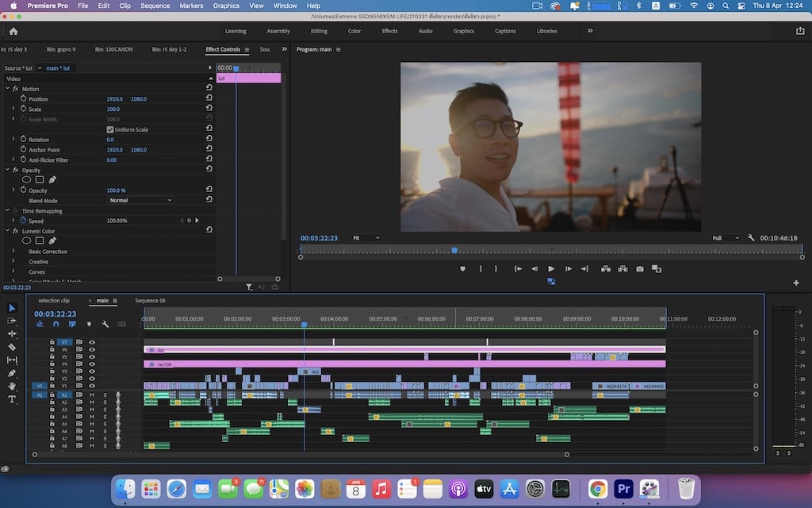The image size is (812, 508).
Task: Add marker in Program monitor
Action: click(462, 268)
